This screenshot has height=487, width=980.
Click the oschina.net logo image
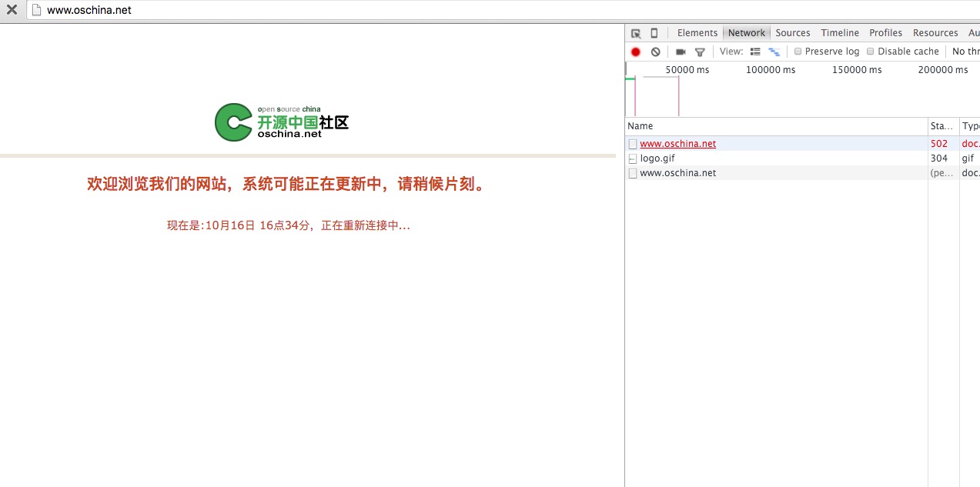282,122
